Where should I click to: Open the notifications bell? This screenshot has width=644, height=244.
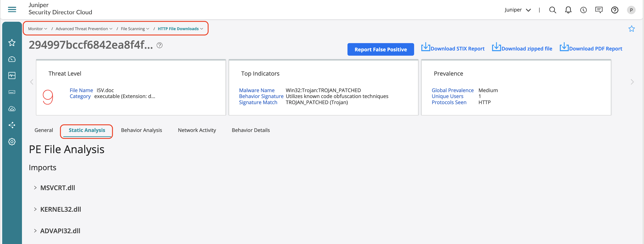[x=568, y=10]
